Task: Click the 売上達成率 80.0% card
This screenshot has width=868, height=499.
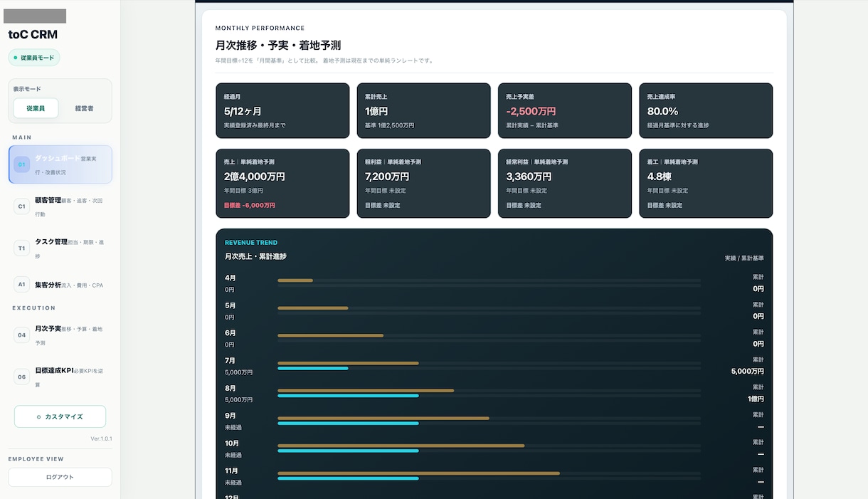Action: [x=706, y=110]
